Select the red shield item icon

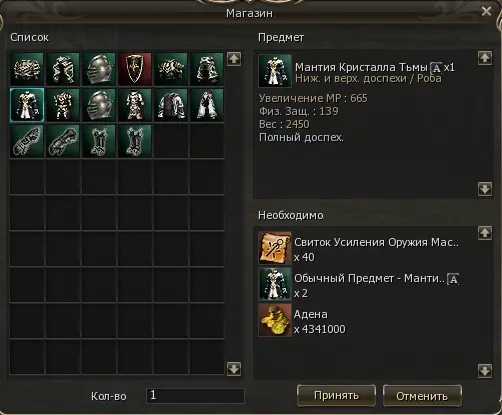[135, 69]
